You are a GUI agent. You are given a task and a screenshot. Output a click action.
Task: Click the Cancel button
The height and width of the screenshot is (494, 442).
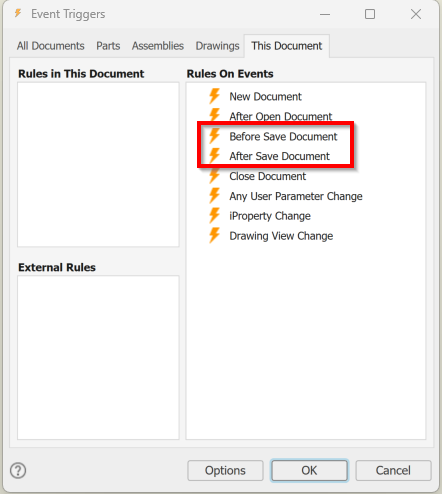coord(393,470)
